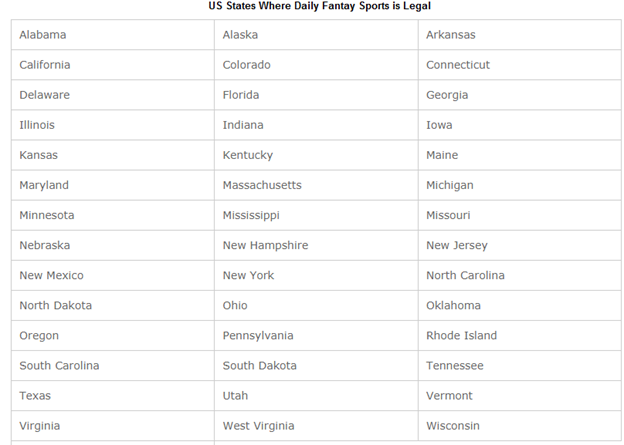Click the Colorado cell
624x445 pixels.
coord(316,65)
